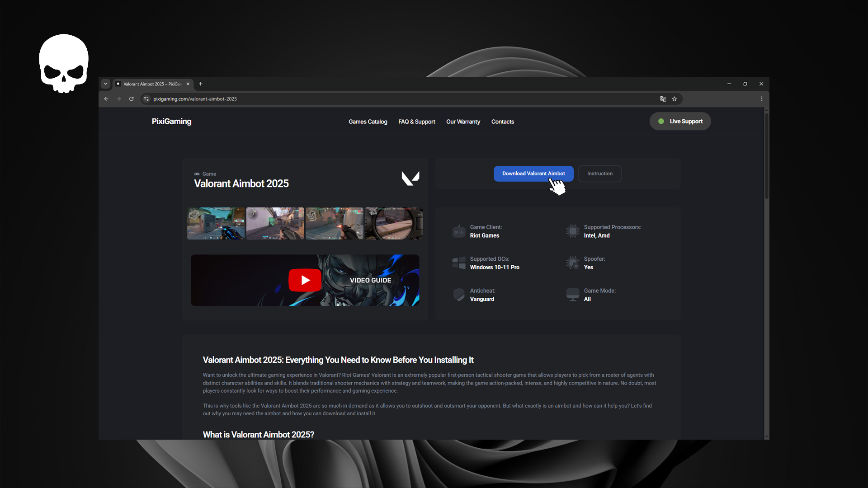Open site information icon in address bar

pyautogui.click(x=146, y=99)
